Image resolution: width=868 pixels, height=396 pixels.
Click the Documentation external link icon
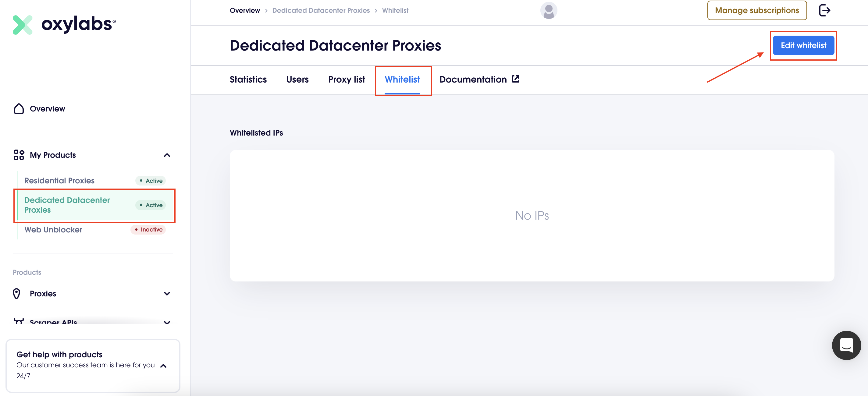[516, 79]
